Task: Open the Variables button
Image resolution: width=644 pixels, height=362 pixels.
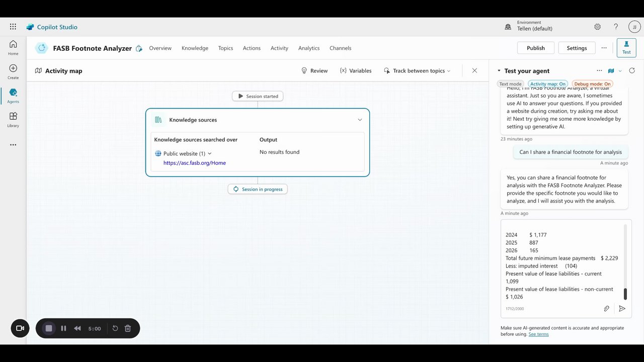Action: [356, 71]
